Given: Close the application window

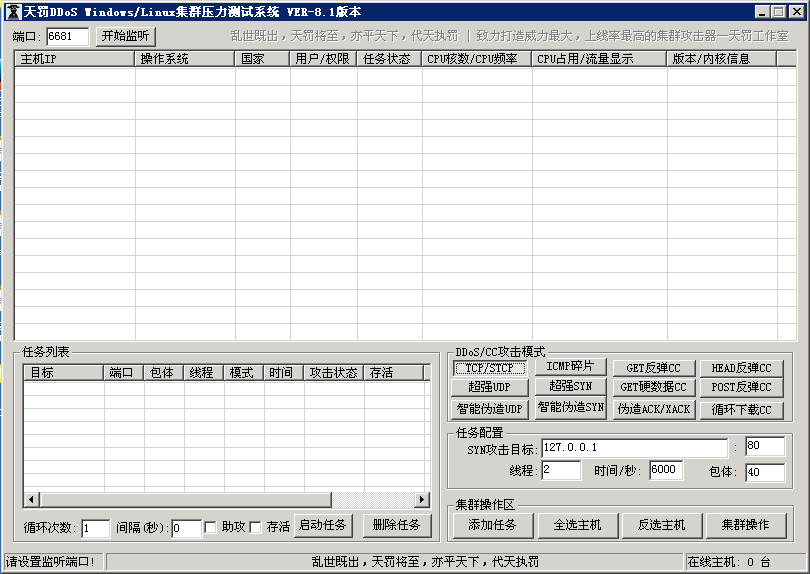Looking at the screenshot, I should pyautogui.click(x=798, y=12).
